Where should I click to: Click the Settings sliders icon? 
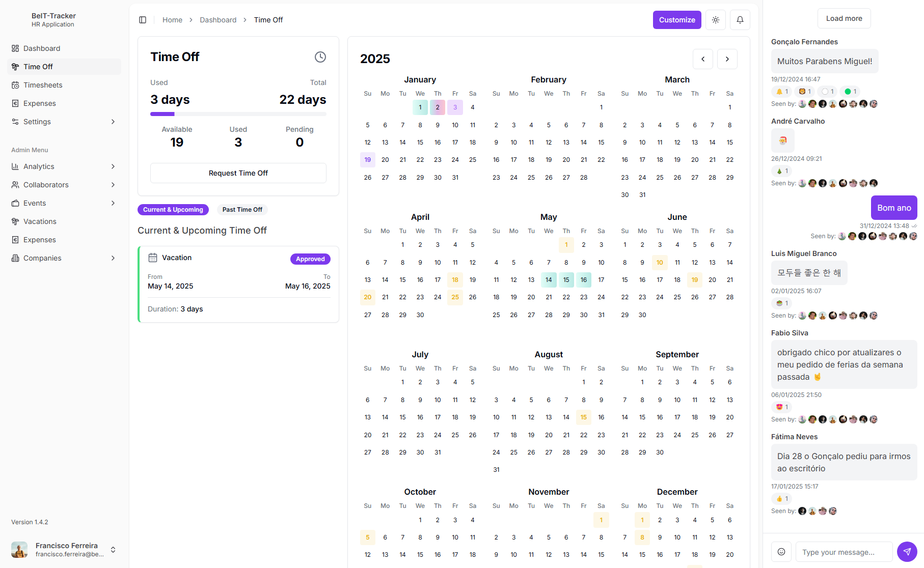[x=15, y=122]
